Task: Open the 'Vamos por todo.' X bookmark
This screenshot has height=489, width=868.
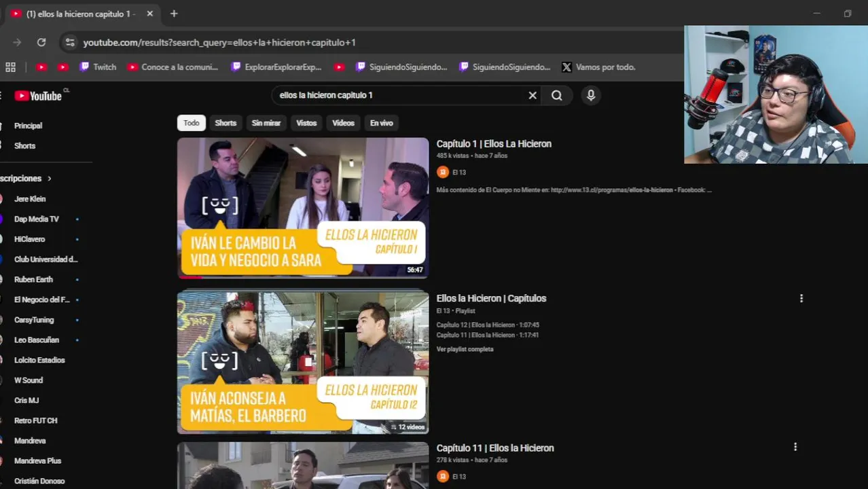Action: coord(598,67)
